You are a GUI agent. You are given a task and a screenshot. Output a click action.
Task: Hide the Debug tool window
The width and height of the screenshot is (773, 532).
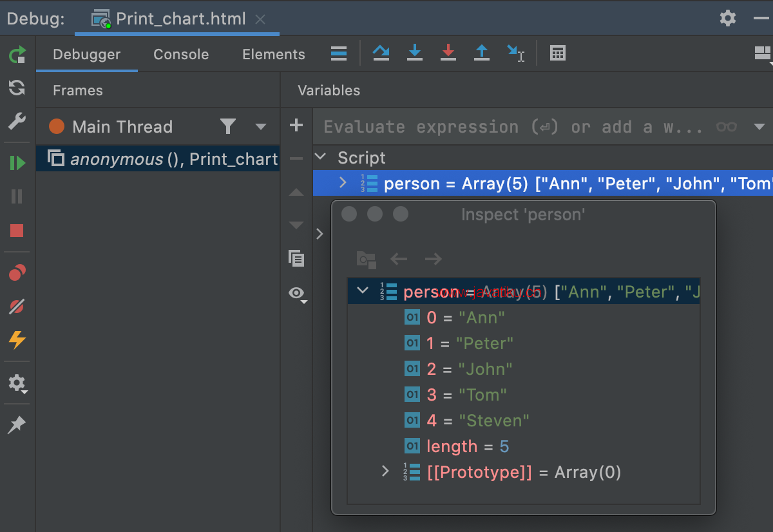pyautogui.click(x=761, y=19)
